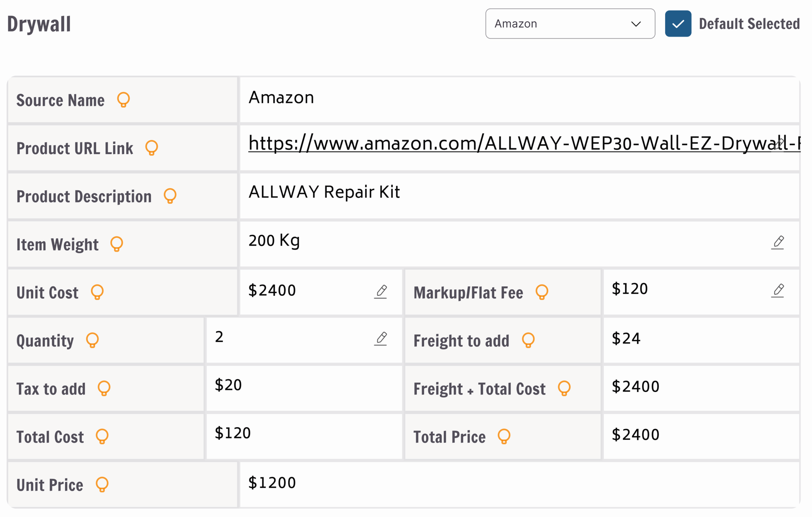
Task: Open the Amazon source dropdown
Action: coord(570,23)
